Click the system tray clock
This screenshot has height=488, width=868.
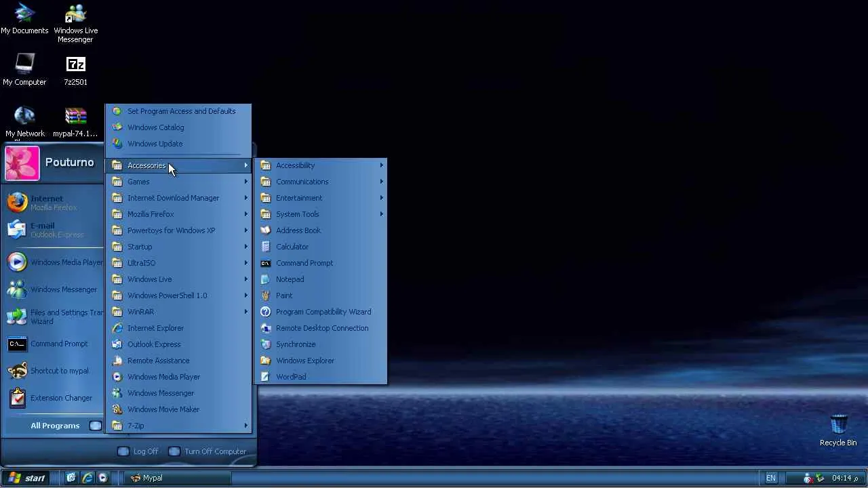[x=845, y=478]
